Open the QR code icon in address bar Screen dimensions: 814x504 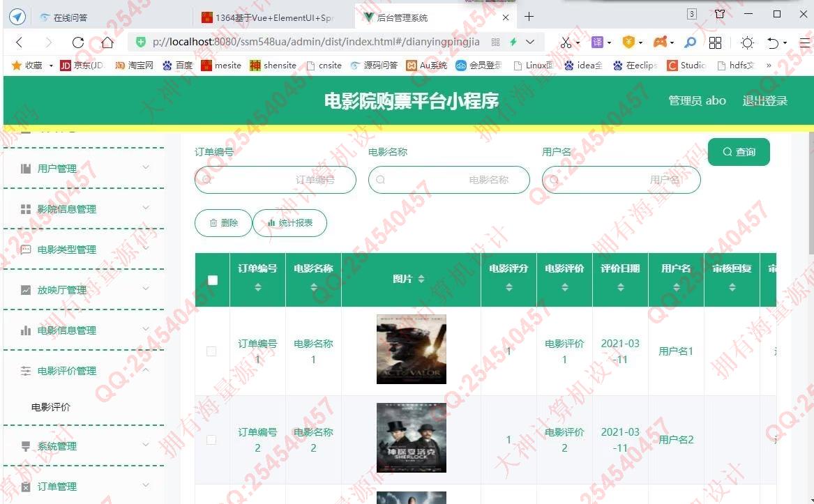coord(496,42)
